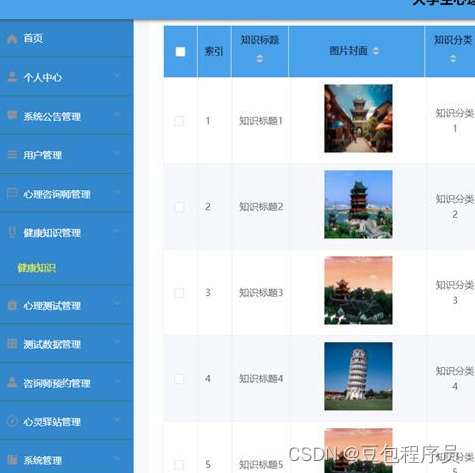The image size is (475, 473).
Task: Open the 系统管理 menu label
Action: point(42,461)
